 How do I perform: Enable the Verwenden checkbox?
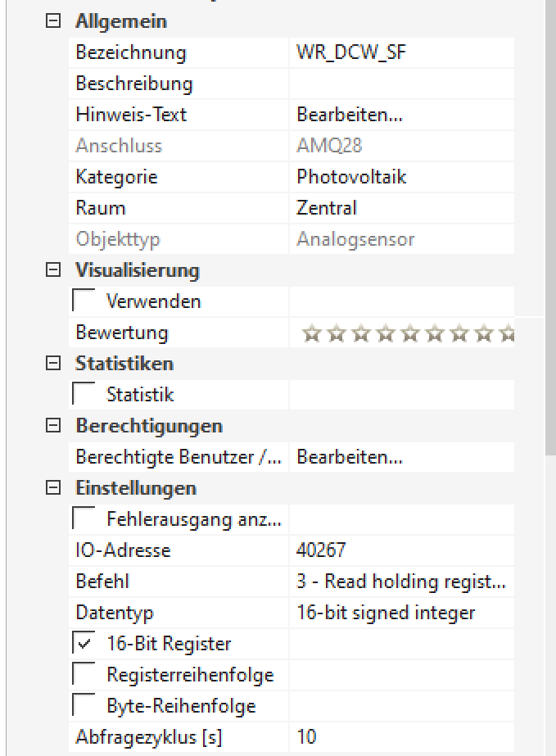pos(85,302)
